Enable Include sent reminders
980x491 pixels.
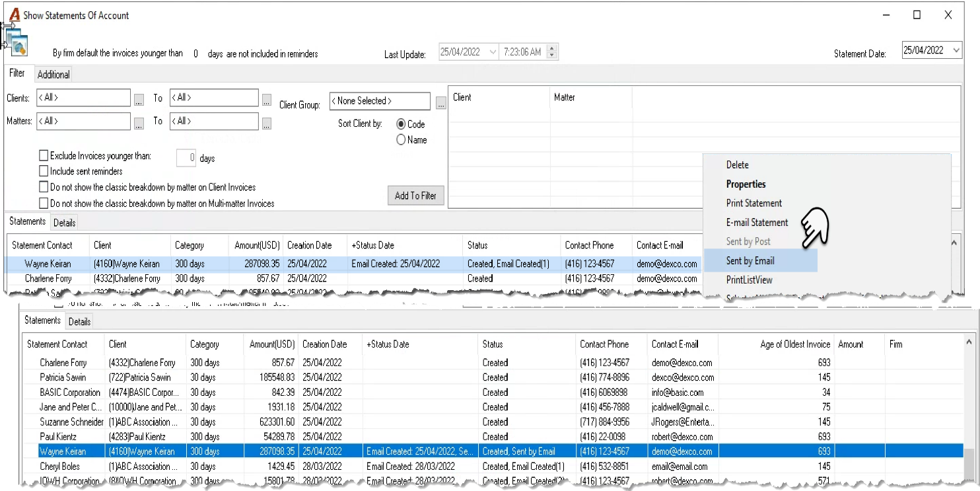(x=44, y=171)
